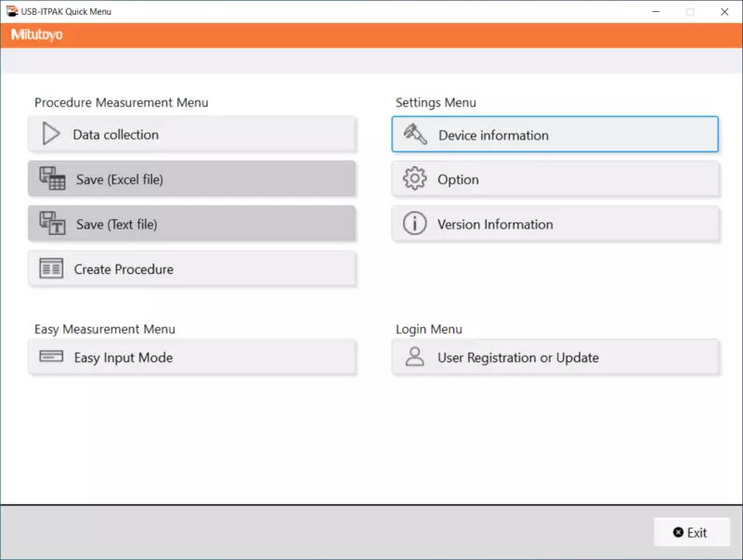Click the Exit button
The height and width of the screenshot is (560, 743).
[x=691, y=532]
